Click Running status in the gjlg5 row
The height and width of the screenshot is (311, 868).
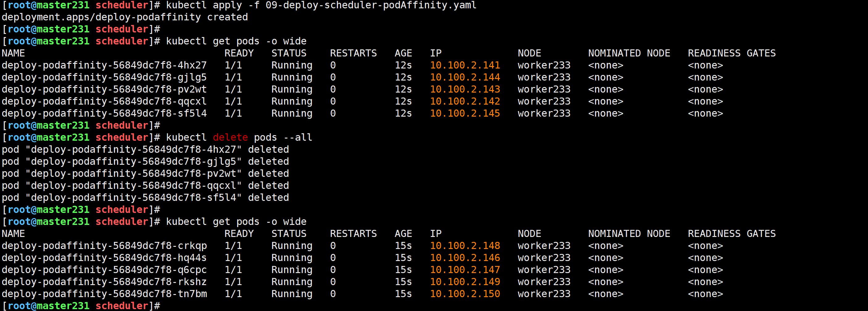click(292, 77)
